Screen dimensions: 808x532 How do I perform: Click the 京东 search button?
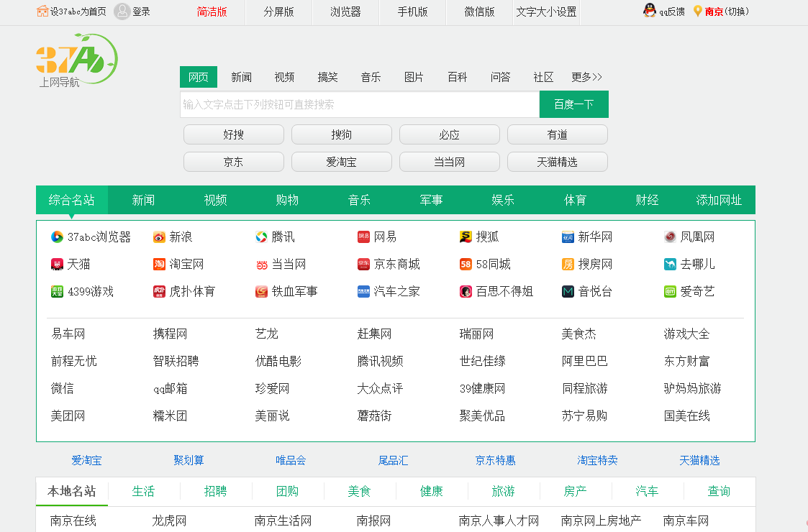click(x=233, y=162)
